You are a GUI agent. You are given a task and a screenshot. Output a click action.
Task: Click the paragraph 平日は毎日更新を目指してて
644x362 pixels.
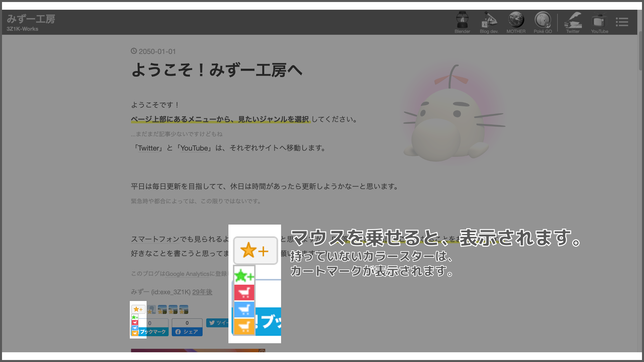[x=178, y=186]
